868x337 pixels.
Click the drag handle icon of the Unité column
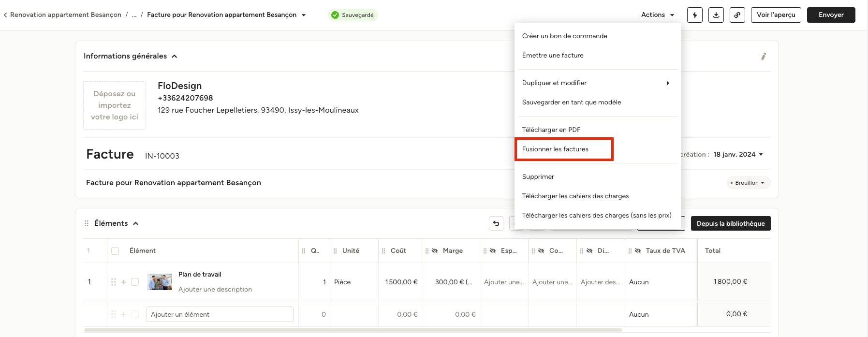pos(335,251)
